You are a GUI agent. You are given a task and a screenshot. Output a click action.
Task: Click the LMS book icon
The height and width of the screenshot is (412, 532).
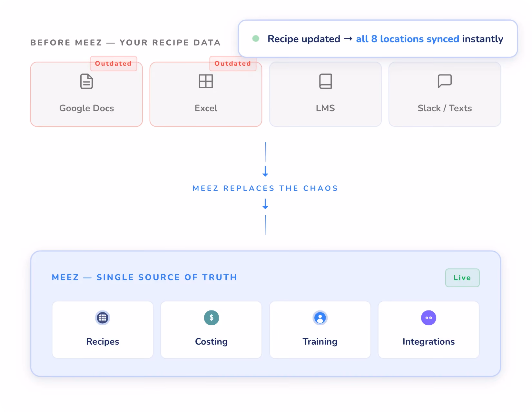[325, 81]
